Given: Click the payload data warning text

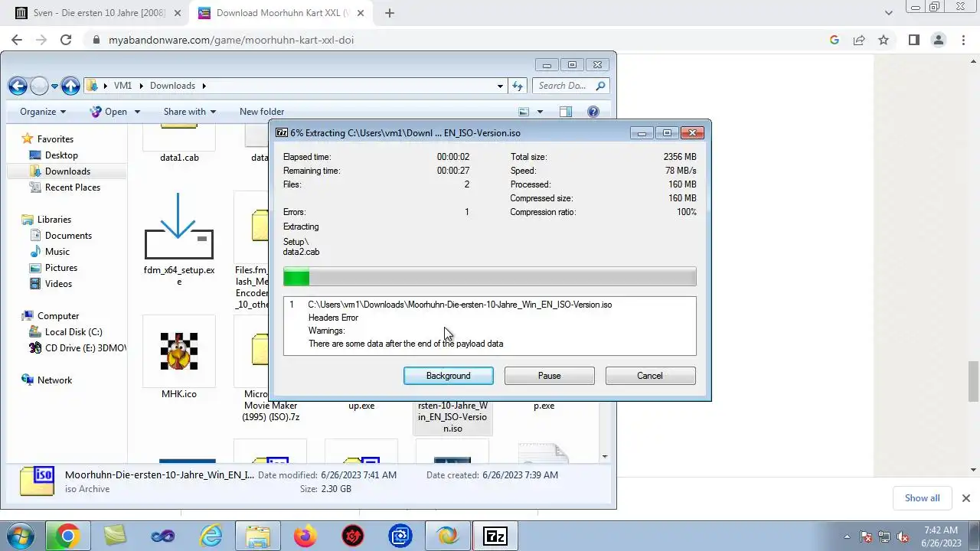Looking at the screenshot, I should pos(406,344).
